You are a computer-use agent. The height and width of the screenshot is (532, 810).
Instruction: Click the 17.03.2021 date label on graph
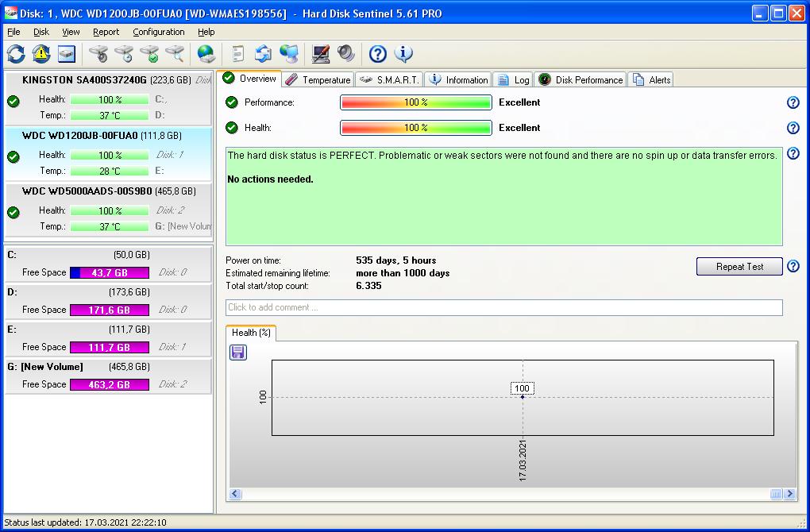[x=523, y=461]
